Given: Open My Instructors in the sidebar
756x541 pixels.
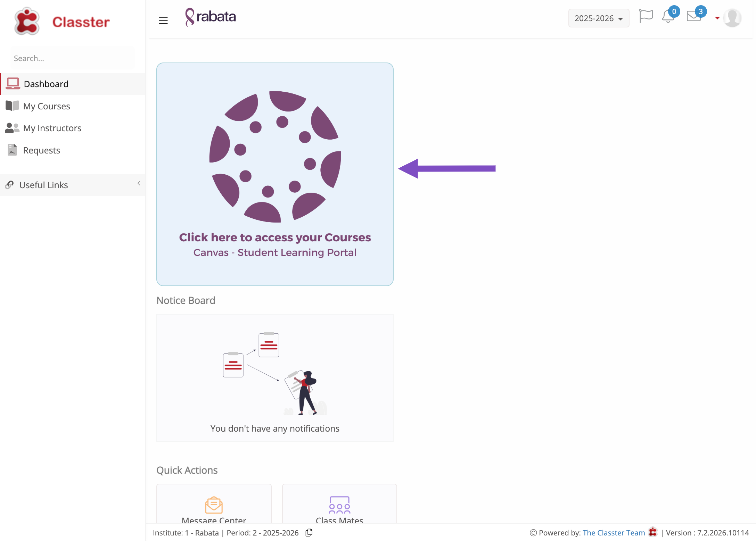Looking at the screenshot, I should pyautogui.click(x=73, y=128).
